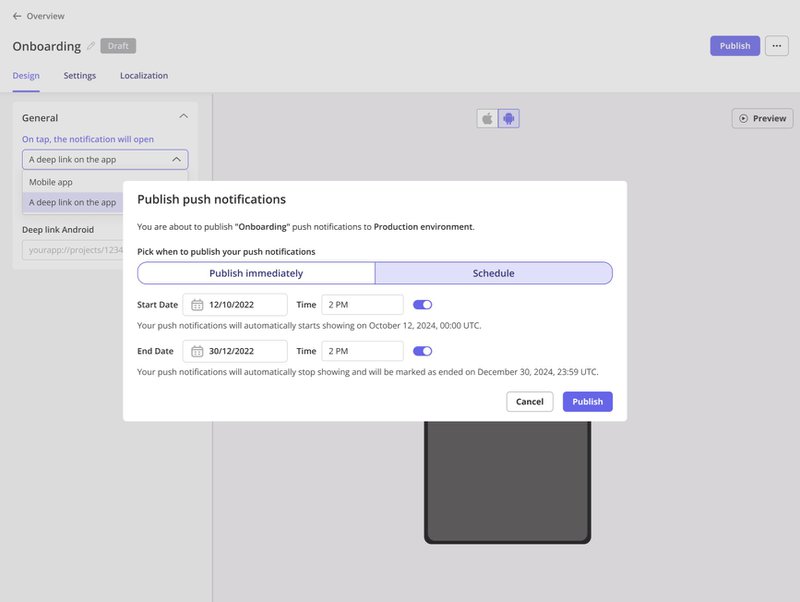Screen dimensions: 800x602
Task: Click the End Date calendar icon
Action: point(197,351)
